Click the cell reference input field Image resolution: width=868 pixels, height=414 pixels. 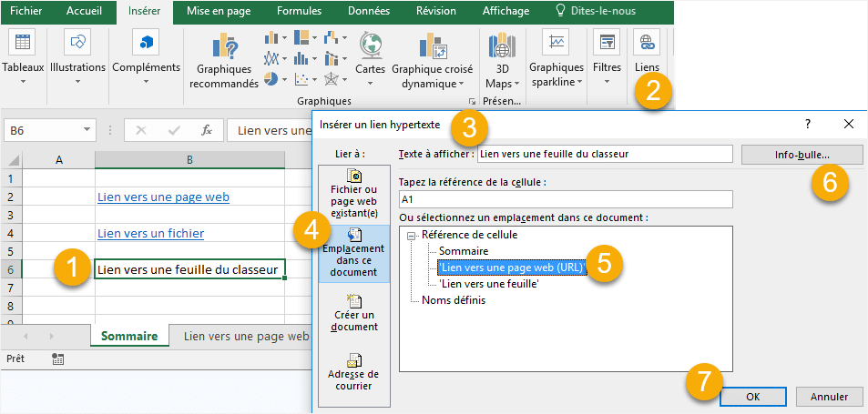point(565,199)
